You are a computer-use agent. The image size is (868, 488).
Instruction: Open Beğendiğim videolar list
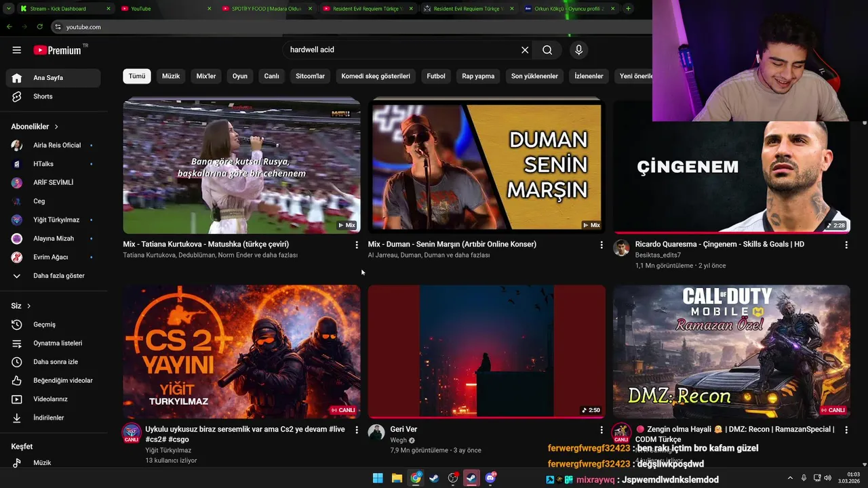pos(53,380)
